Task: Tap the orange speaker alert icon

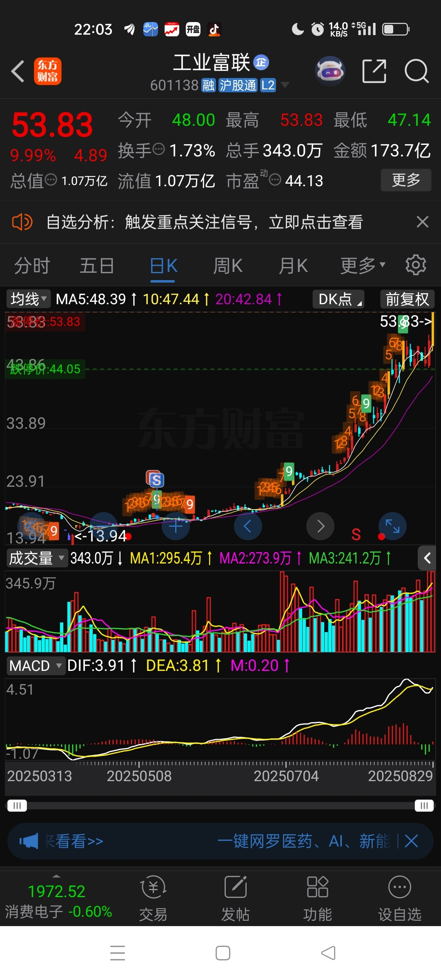Action: [22, 222]
